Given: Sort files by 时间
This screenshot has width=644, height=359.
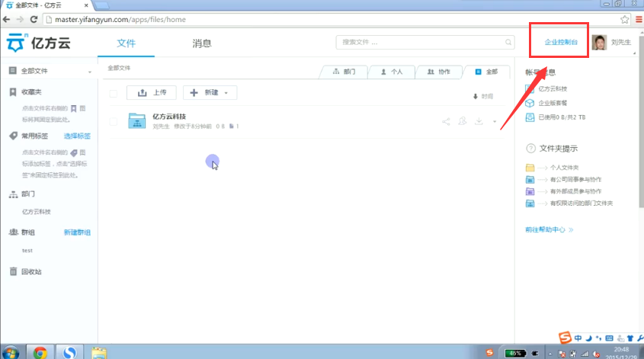Looking at the screenshot, I should click(x=483, y=96).
